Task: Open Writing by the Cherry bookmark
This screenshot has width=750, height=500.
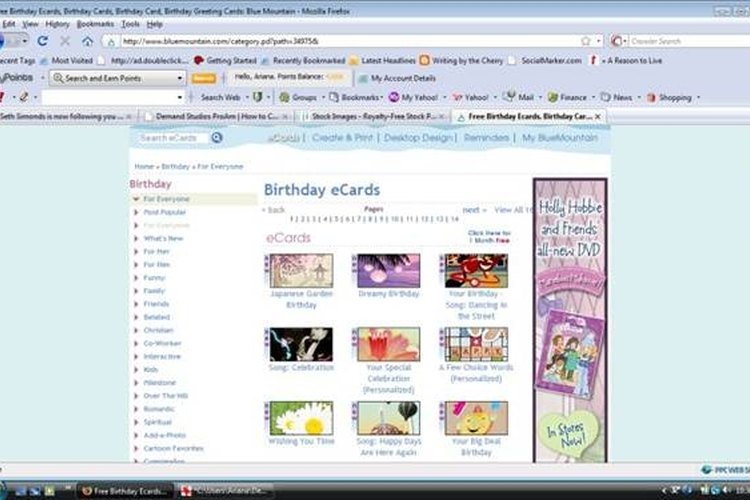Action: pyautogui.click(x=462, y=61)
